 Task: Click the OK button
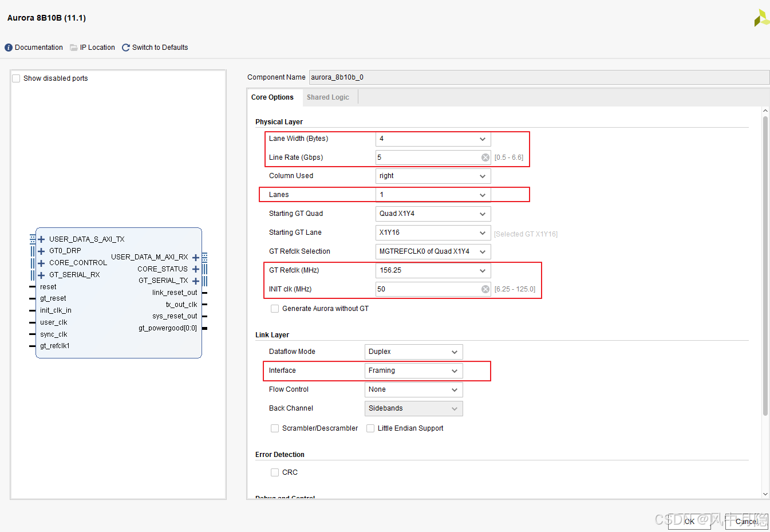tap(689, 522)
